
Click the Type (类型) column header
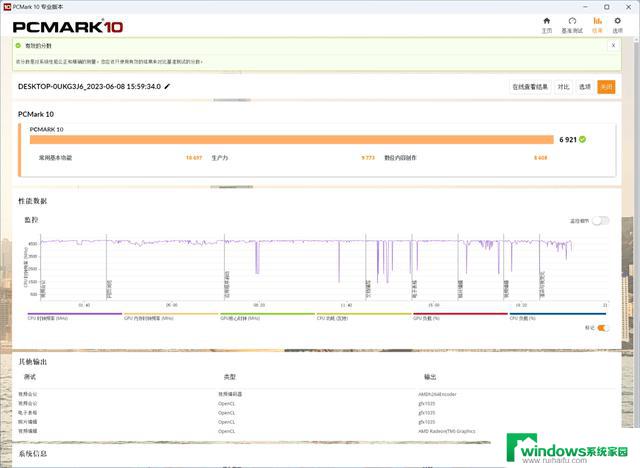pos(230,377)
